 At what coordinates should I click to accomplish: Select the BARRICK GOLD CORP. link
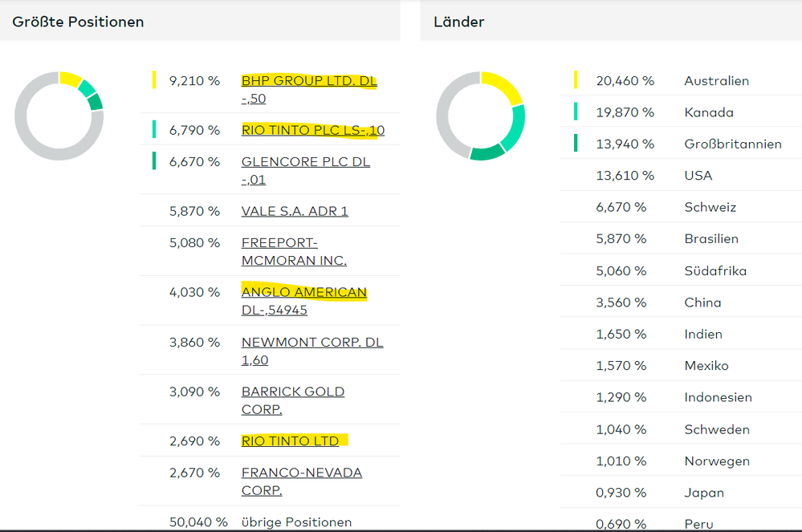coord(292,392)
